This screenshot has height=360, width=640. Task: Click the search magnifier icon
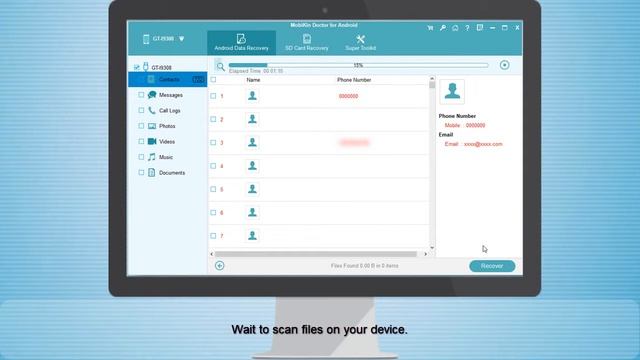click(x=220, y=67)
